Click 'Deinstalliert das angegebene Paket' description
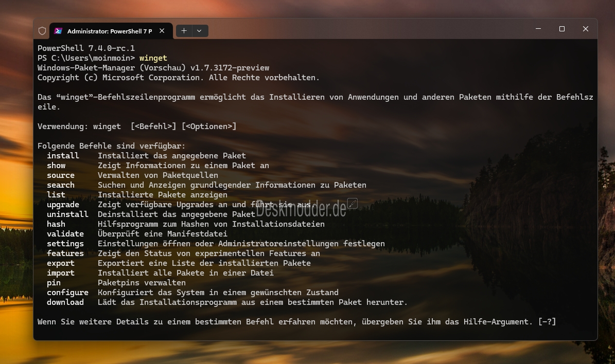This screenshot has width=615, height=364. [x=177, y=214]
